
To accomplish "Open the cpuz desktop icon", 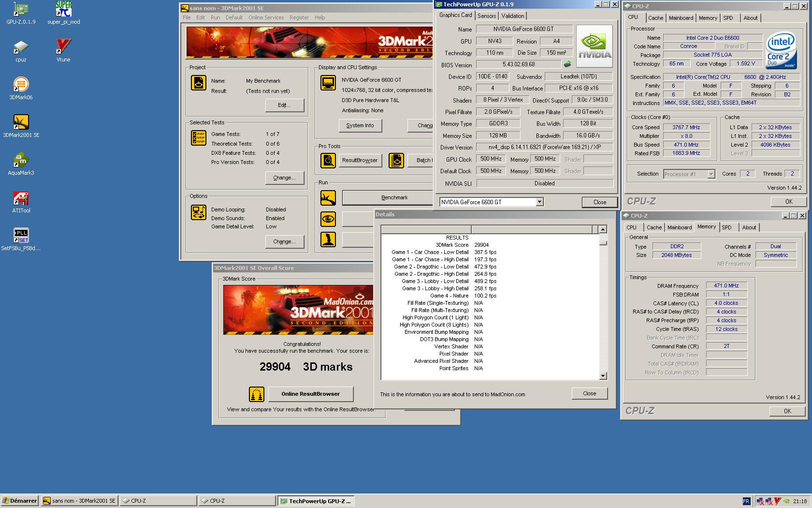I will [x=21, y=51].
